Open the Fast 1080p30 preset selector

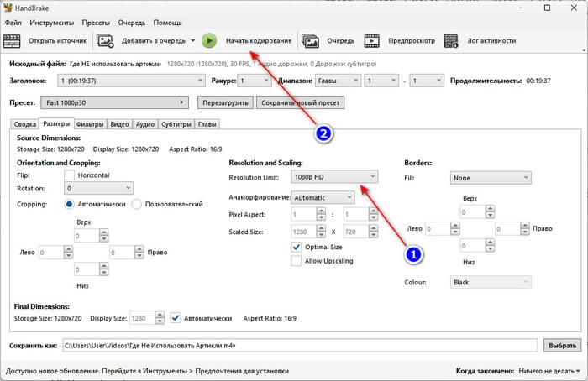[114, 102]
